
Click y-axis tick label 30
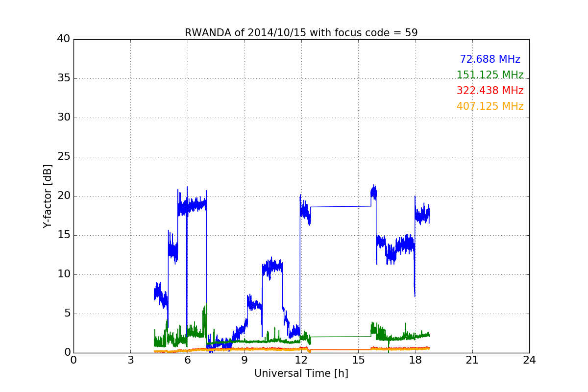pos(64,118)
